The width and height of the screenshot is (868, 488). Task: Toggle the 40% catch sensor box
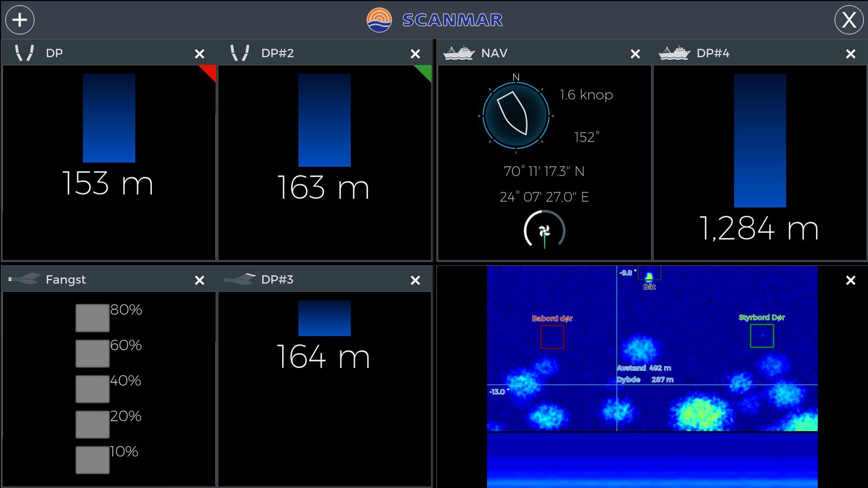point(92,389)
